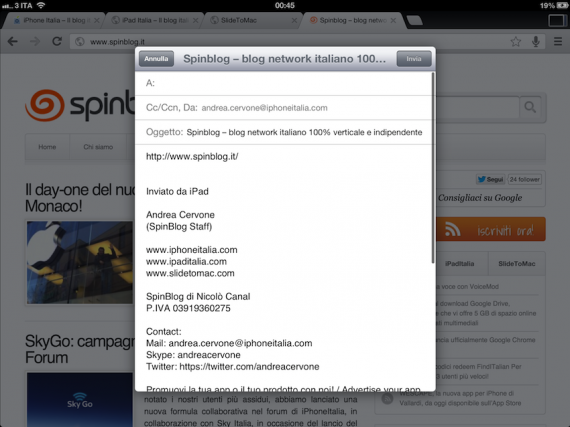Tap the microphone voice search icon
570x427 pixels.
point(536,42)
